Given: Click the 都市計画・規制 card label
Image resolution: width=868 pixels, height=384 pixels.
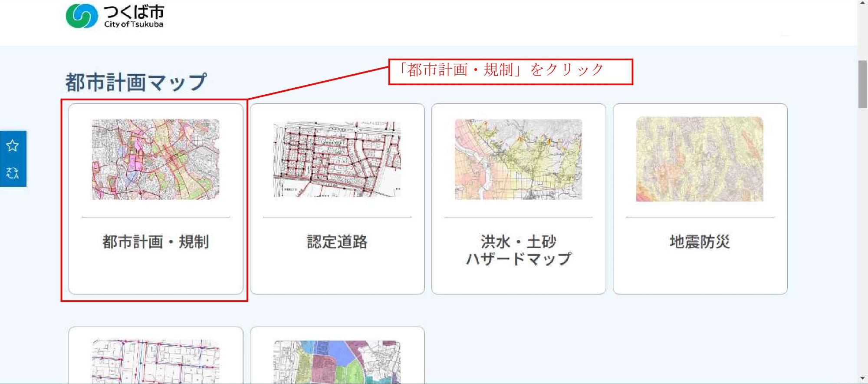Looking at the screenshot, I should click(155, 242).
